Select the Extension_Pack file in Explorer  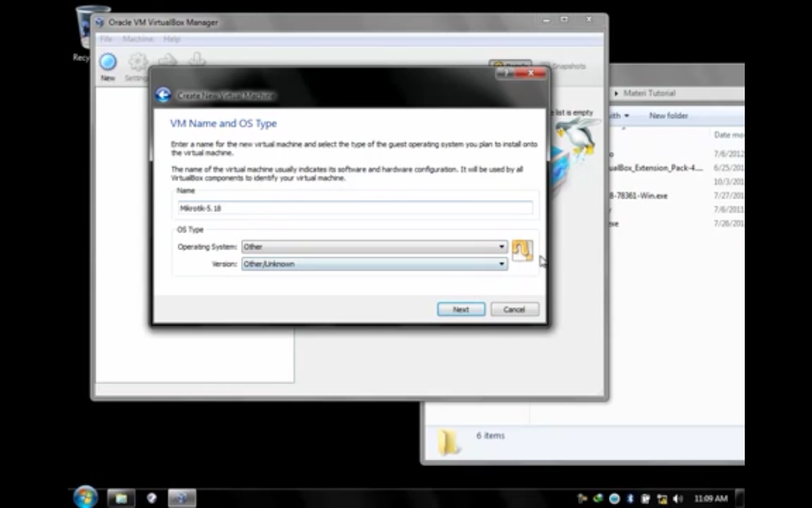[x=656, y=168]
